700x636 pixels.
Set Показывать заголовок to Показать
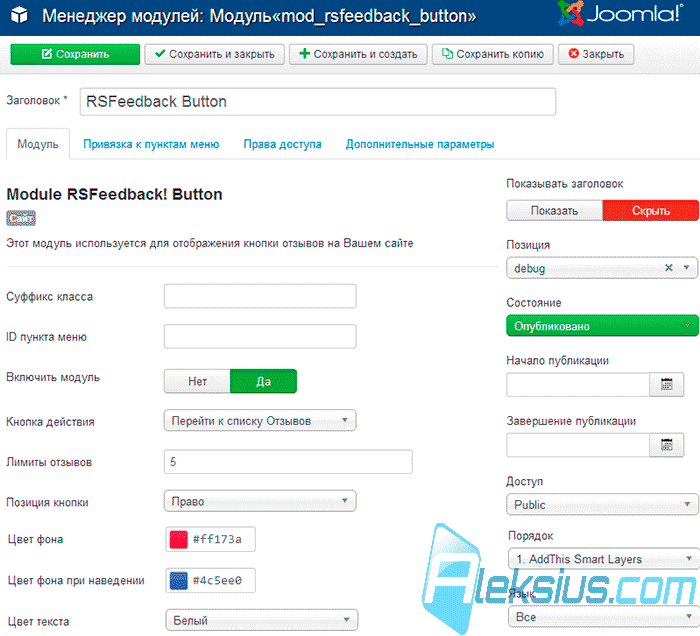[554, 211]
